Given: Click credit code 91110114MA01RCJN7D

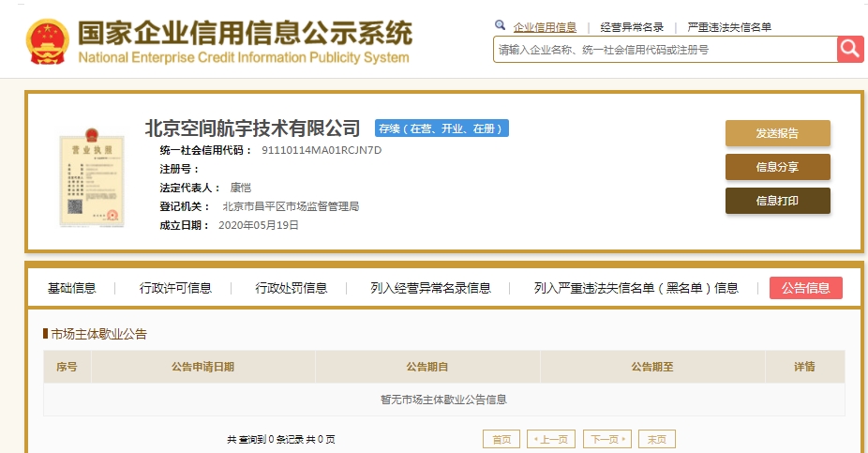Looking at the screenshot, I should 322,150.
